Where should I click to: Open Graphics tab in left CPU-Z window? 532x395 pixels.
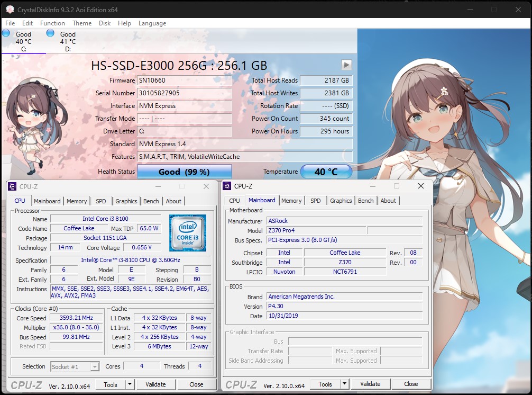[126, 201]
